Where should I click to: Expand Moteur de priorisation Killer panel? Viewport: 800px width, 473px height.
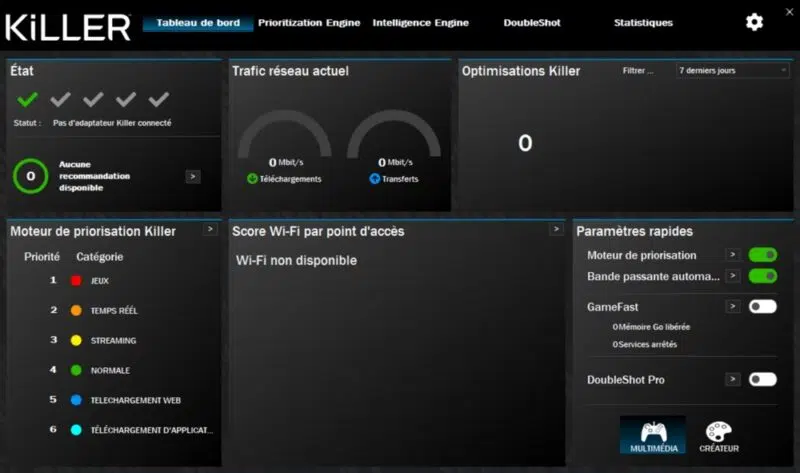[x=210, y=229]
